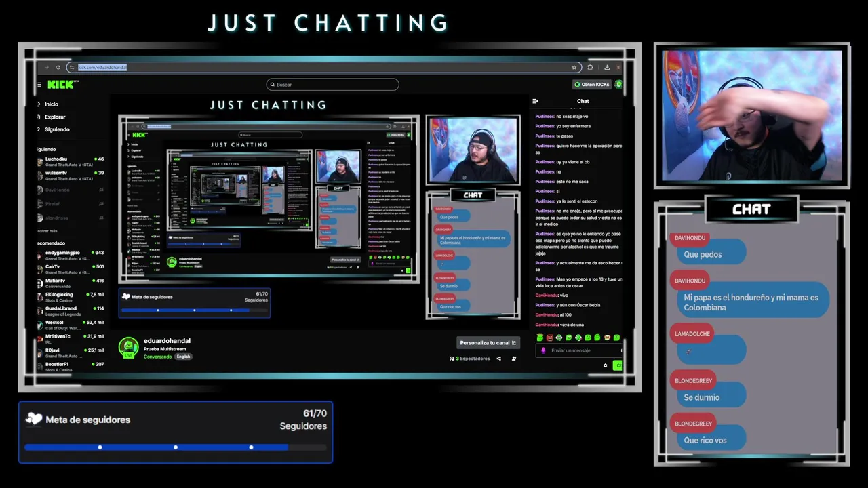Open the webcam preview inside Kick player
Viewport: 868px width, 488px height.
[x=473, y=150]
